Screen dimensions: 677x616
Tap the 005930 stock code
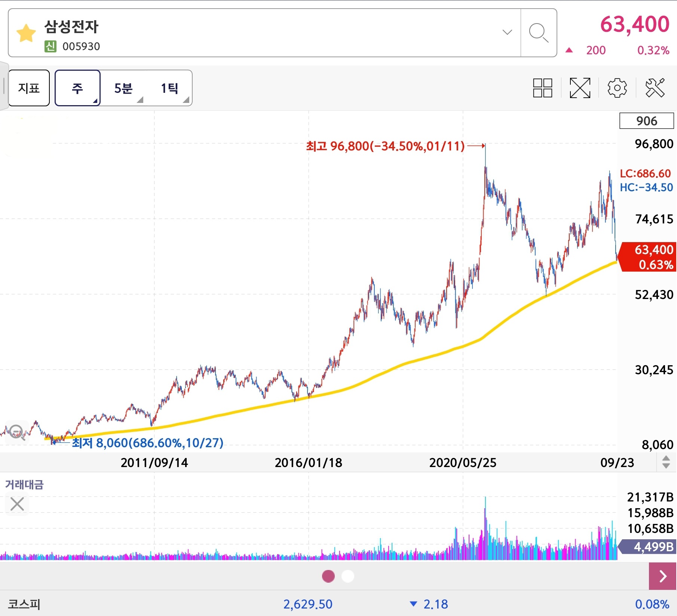pos(81,46)
